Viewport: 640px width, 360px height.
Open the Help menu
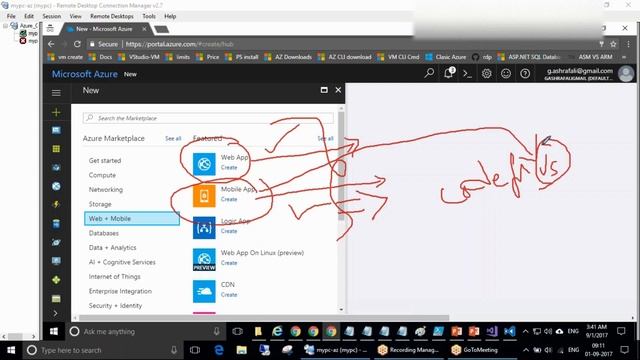[170, 16]
